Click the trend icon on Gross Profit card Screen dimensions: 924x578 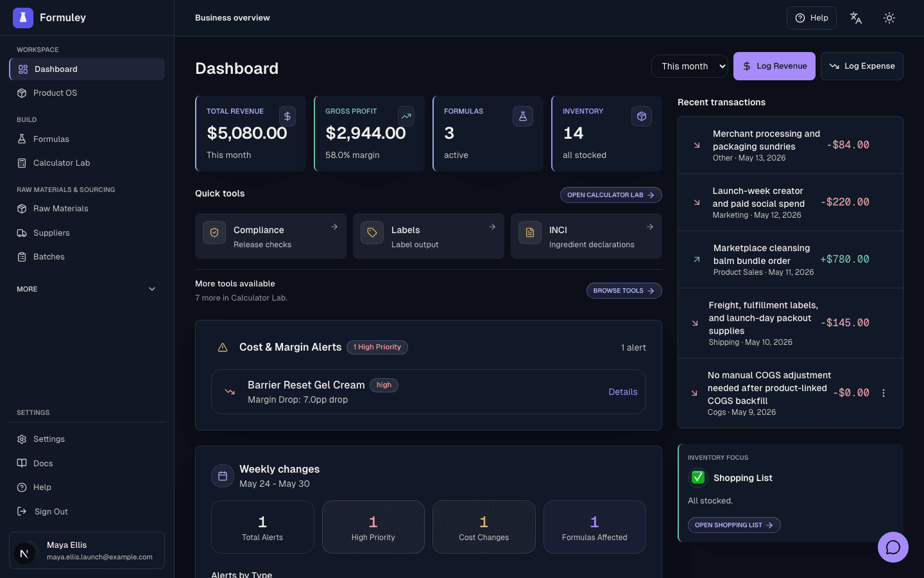click(406, 116)
